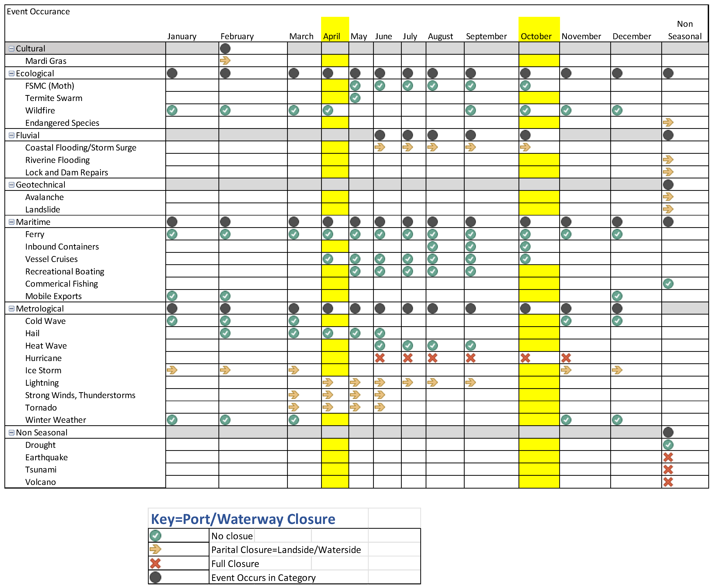Click the yellow highlighted April header cell
715x588 pixels.
(x=331, y=36)
